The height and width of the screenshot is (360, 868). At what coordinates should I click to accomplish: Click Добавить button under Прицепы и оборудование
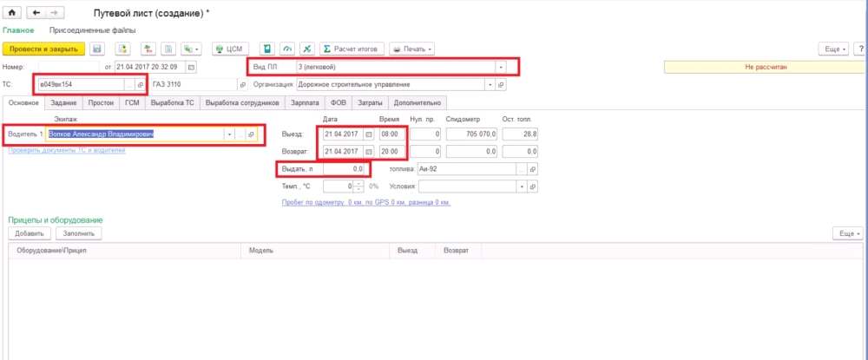coord(30,233)
